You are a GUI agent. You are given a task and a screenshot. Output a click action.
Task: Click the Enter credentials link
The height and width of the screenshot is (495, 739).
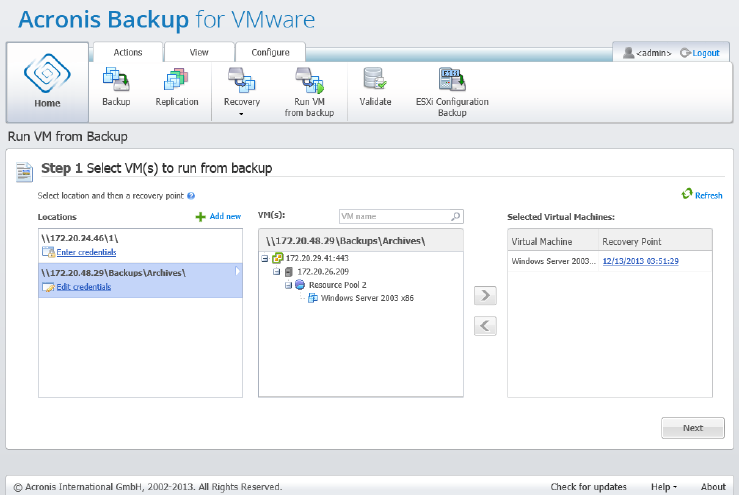pyautogui.click(x=86, y=252)
